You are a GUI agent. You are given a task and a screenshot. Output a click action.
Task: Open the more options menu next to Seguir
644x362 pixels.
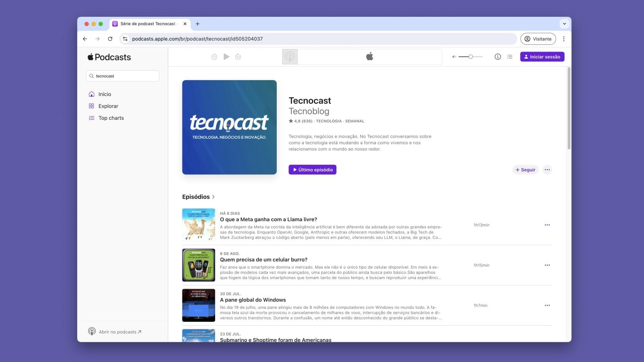[x=547, y=170]
